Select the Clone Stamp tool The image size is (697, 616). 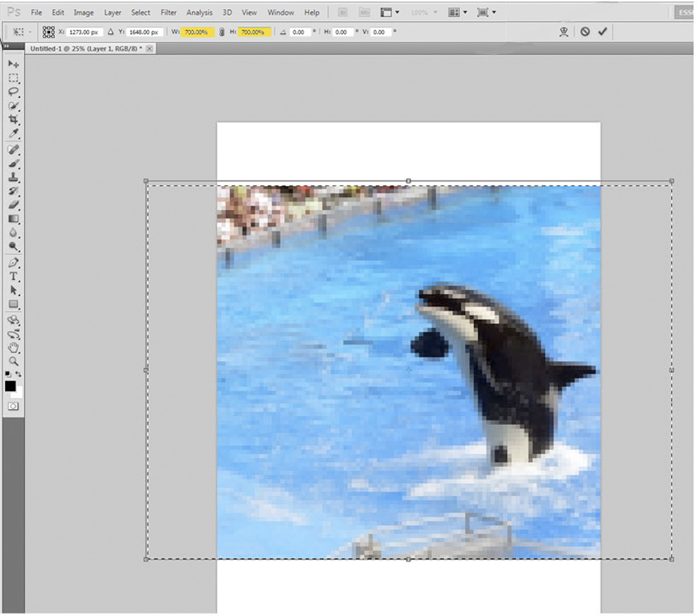pos(13,177)
